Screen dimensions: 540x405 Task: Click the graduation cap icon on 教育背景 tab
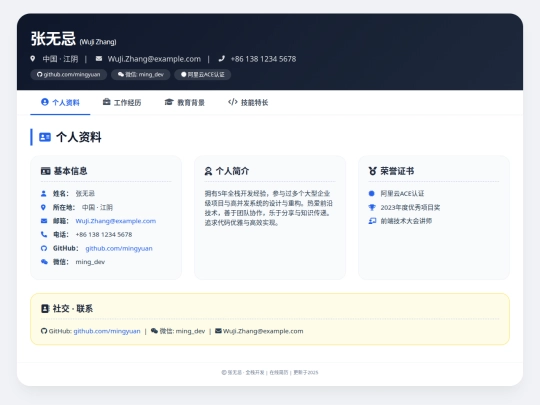click(169, 102)
